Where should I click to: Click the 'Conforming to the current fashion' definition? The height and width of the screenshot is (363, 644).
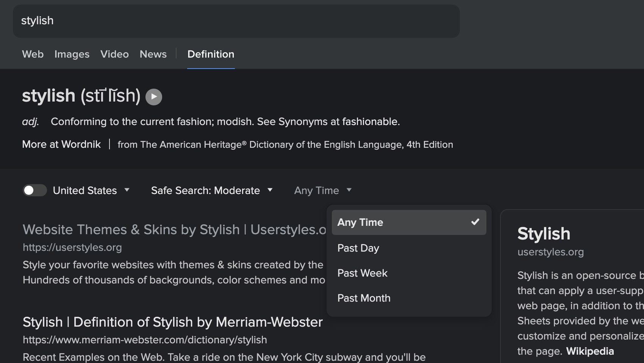coord(225,122)
